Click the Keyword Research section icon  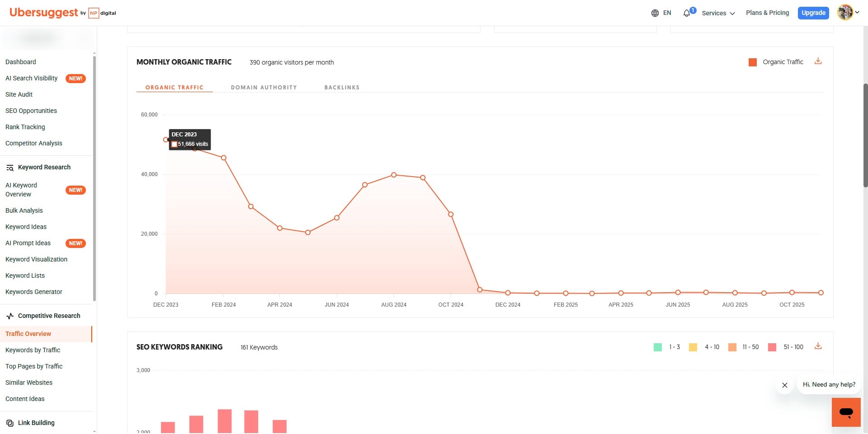click(10, 168)
